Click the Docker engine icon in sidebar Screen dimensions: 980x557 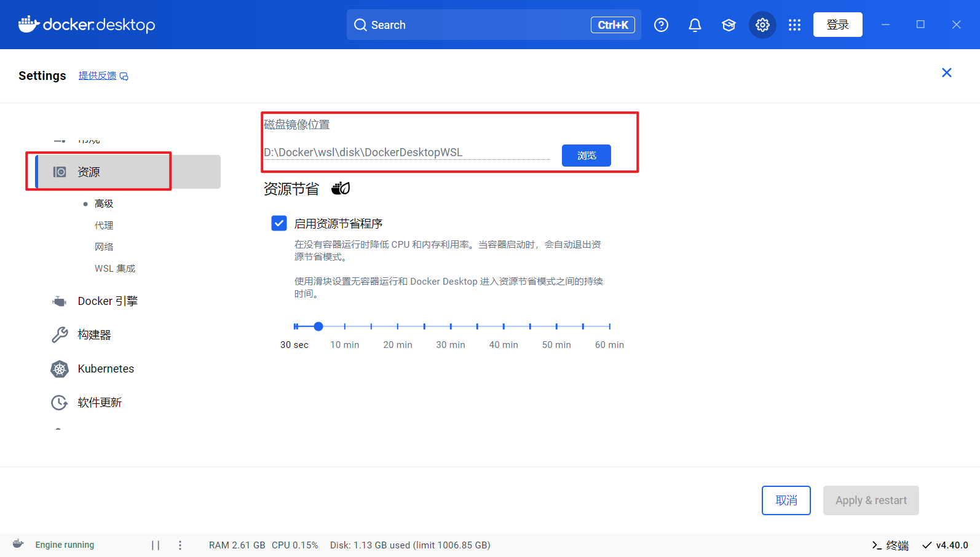tap(60, 301)
